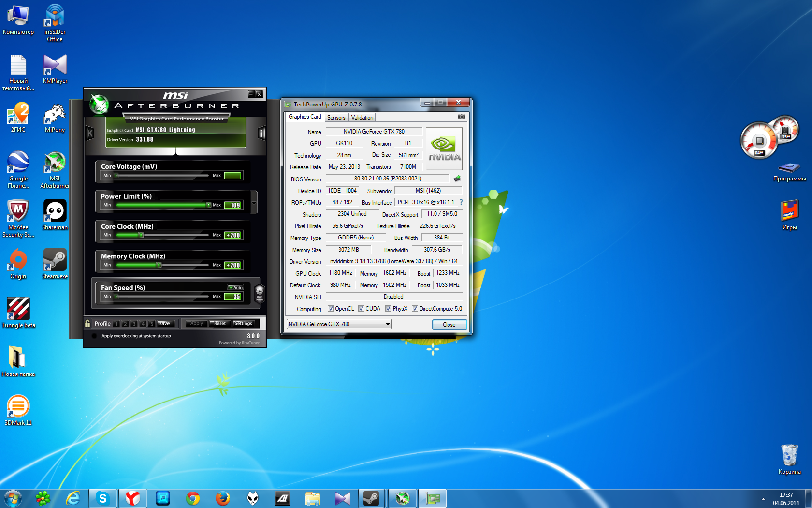Toggle Apply overclocking at system startup
The image size is (812, 508).
pos(94,336)
